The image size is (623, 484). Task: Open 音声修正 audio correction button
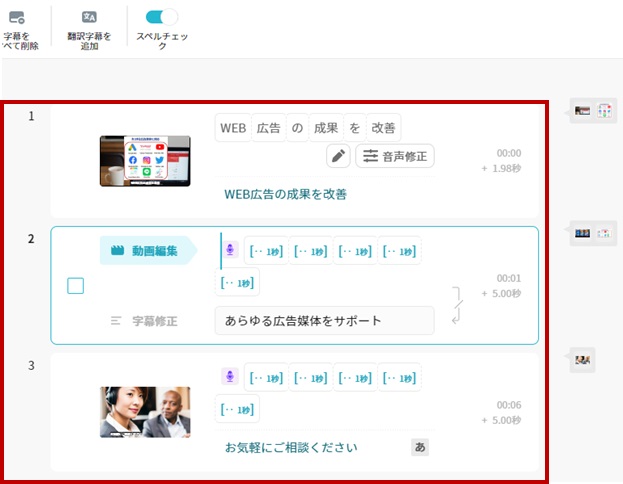395,156
